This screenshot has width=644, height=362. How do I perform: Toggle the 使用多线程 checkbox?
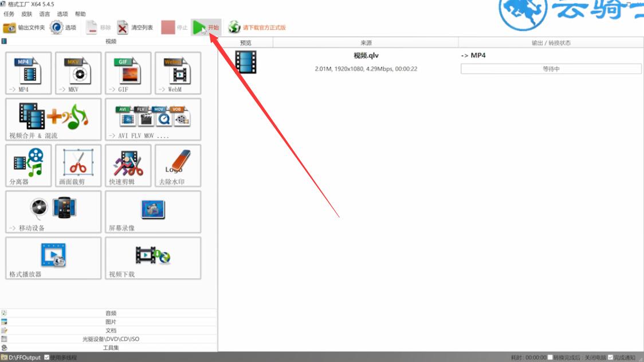[x=47, y=357]
